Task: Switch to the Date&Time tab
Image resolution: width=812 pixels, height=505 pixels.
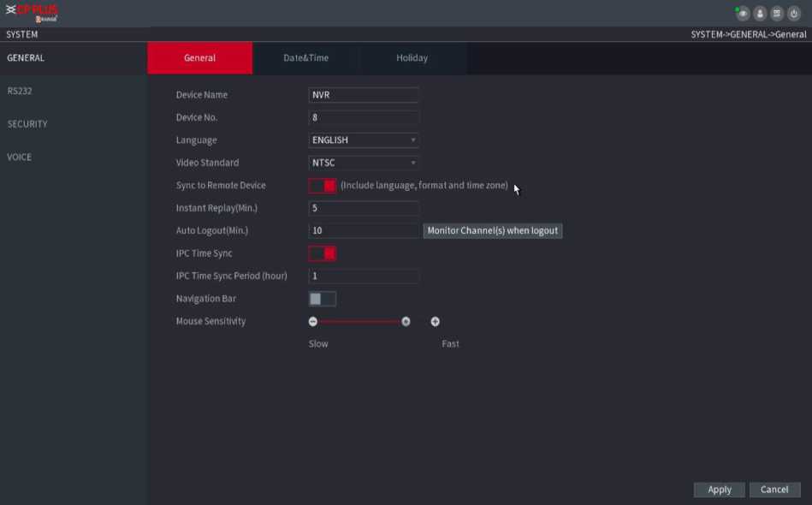Action: click(305, 58)
